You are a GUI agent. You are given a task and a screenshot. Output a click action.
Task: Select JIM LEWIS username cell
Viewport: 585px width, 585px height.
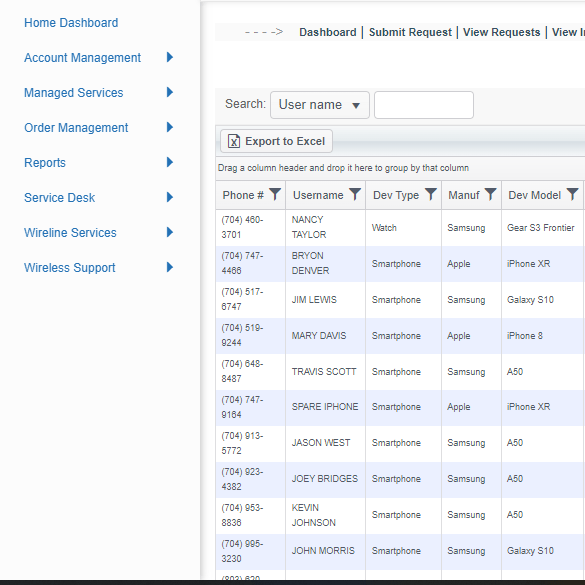pyautogui.click(x=325, y=300)
